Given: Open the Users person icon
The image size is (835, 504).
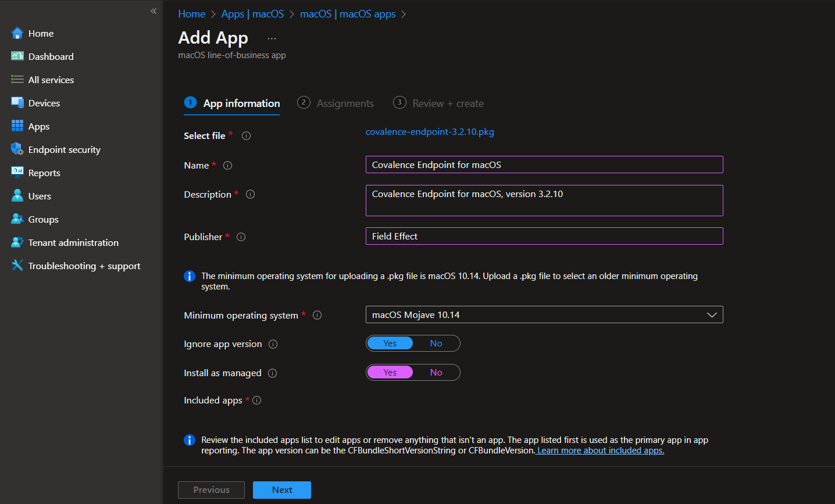Looking at the screenshot, I should [17, 195].
